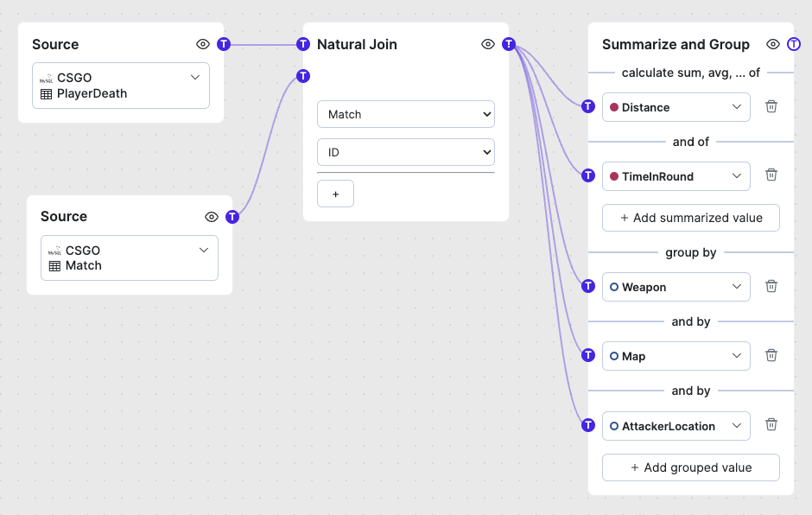This screenshot has height=515, width=812.
Task: Remove AttackerLocation grouping via trash icon
Action: [x=771, y=424]
